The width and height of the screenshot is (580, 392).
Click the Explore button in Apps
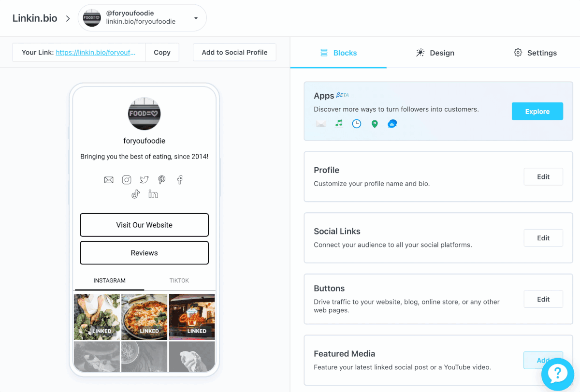tap(537, 111)
